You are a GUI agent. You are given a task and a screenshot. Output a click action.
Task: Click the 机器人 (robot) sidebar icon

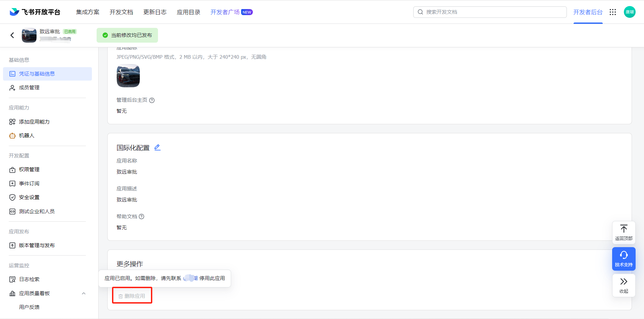coord(12,135)
